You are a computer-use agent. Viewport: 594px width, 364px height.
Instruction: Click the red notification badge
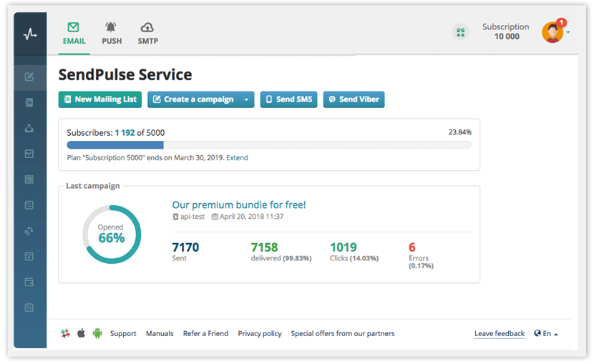click(x=561, y=23)
